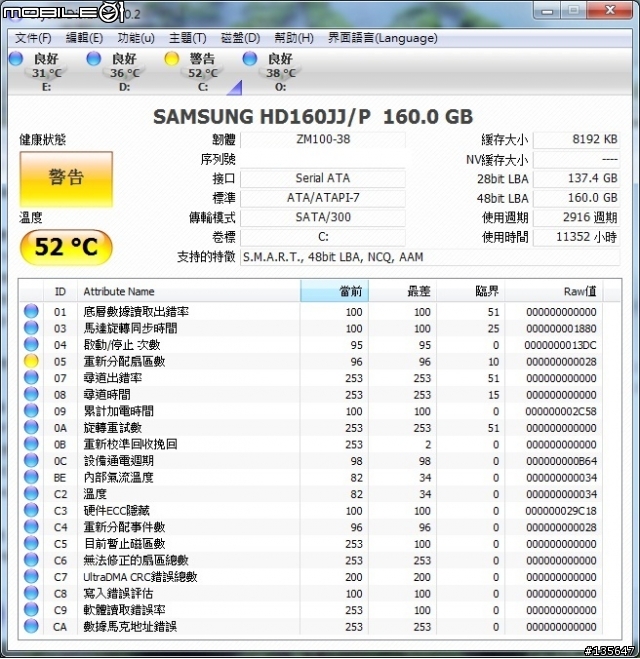The image size is (640, 659).
Task: Click the 8192 KB buffer size field
Action: 577,139
